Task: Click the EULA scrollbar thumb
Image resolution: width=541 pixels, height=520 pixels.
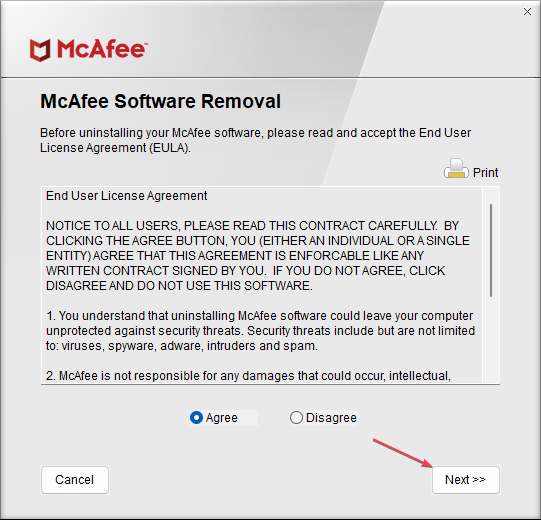Action: pyautogui.click(x=491, y=250)
